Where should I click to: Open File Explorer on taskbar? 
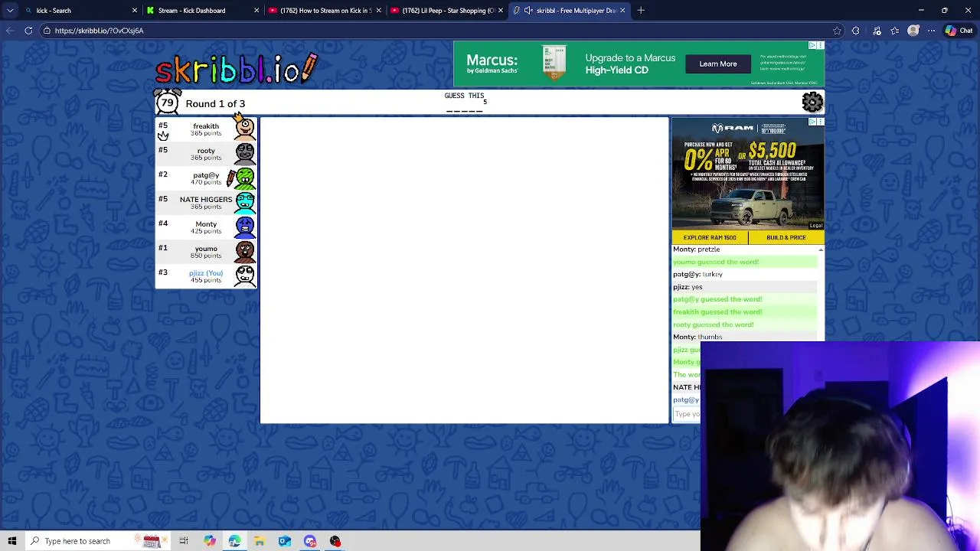click(x=260, y=541)
